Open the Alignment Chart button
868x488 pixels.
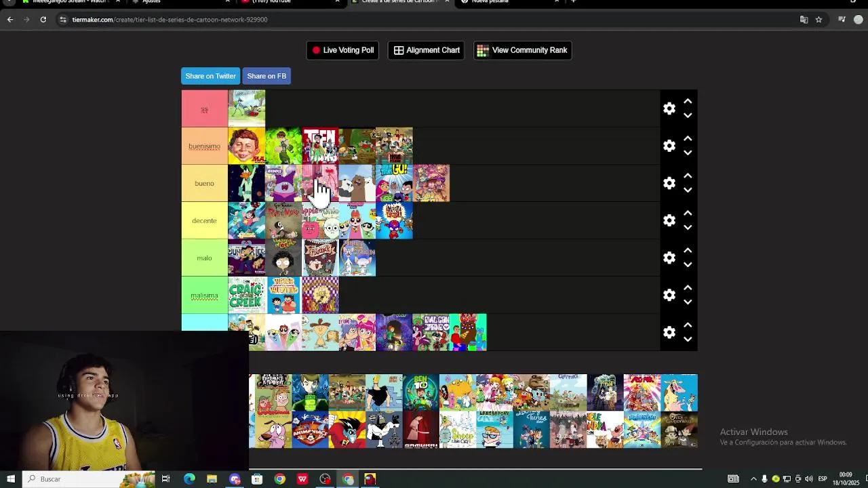[x=427, y=50]
